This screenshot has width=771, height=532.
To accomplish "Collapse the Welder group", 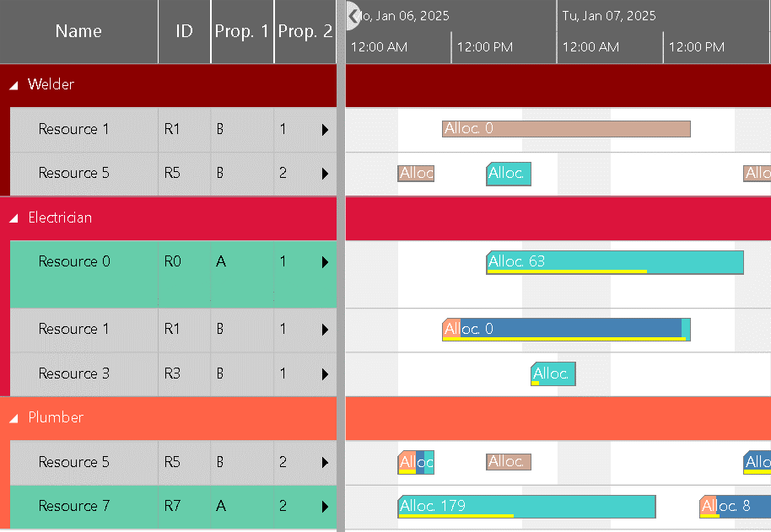I will [x=12, y=84].
